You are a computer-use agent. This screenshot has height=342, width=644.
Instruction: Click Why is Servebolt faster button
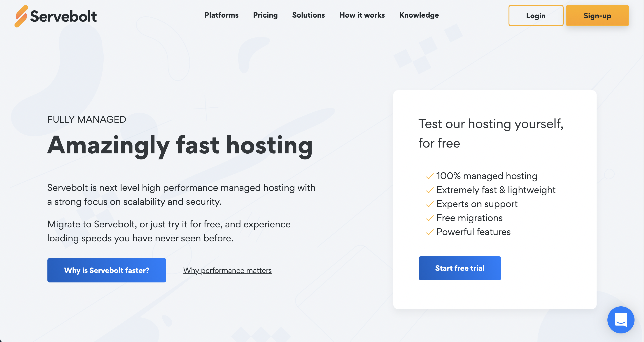point(107,270)
